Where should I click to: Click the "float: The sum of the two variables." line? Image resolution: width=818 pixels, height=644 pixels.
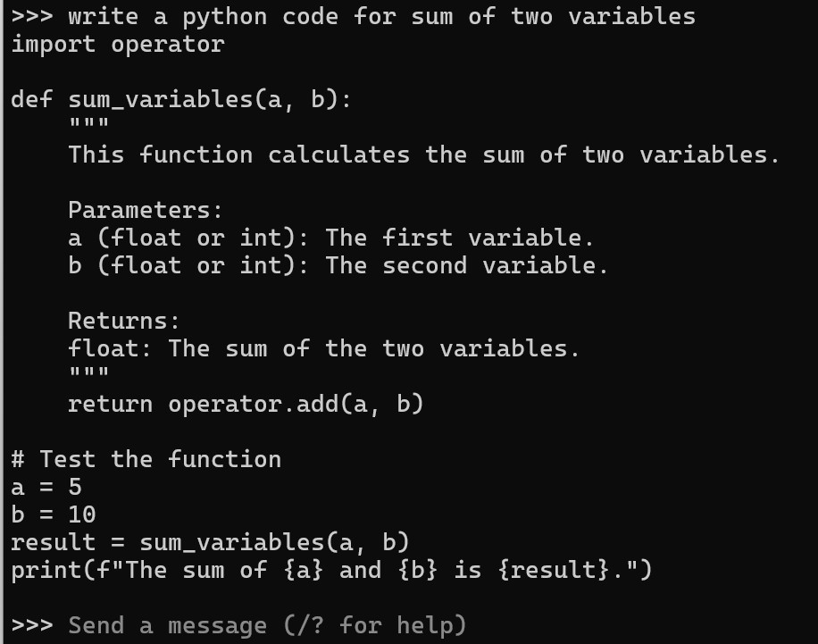click(323, 348)
